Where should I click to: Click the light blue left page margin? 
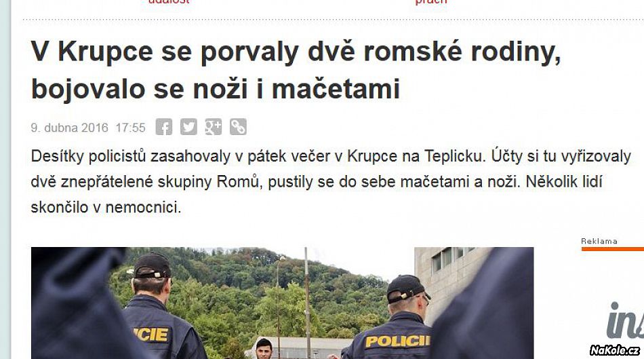pos(5,179)
